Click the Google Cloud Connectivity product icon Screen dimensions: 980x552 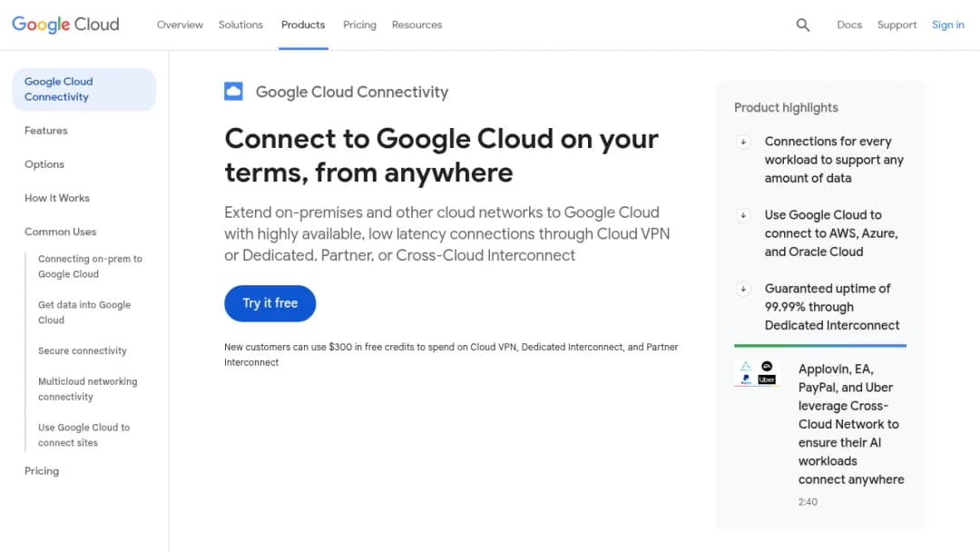[x=234, y=92]
